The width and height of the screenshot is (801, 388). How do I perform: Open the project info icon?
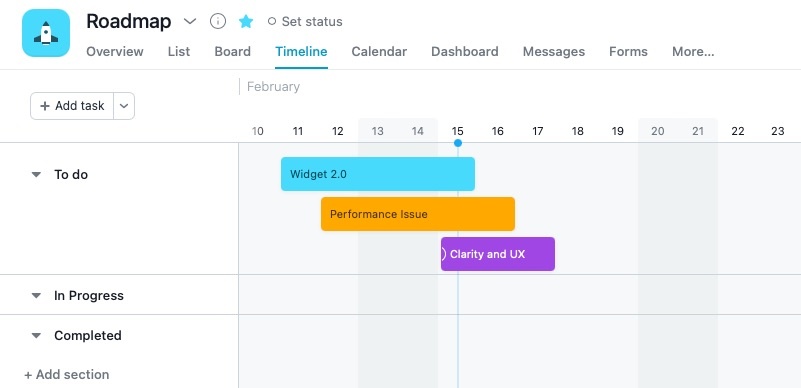[218, 21]
